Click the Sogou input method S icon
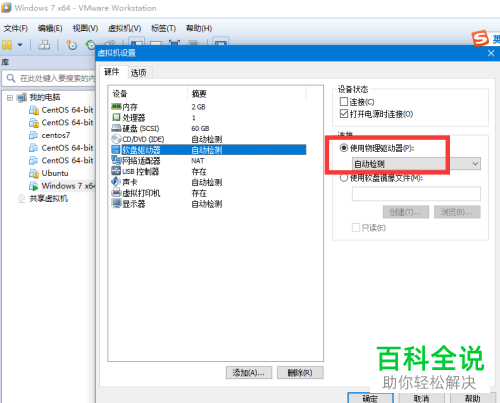Screen dimensions: 500x403 [480, 39]
